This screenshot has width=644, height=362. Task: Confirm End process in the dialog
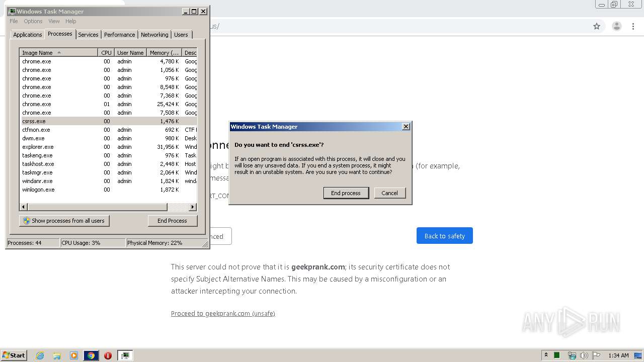346,193
